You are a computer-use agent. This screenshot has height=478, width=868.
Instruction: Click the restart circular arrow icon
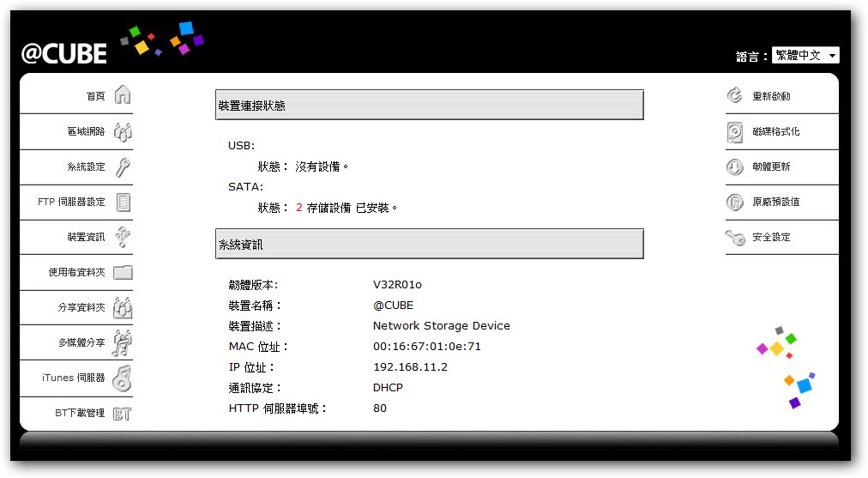tap(734, 95)
